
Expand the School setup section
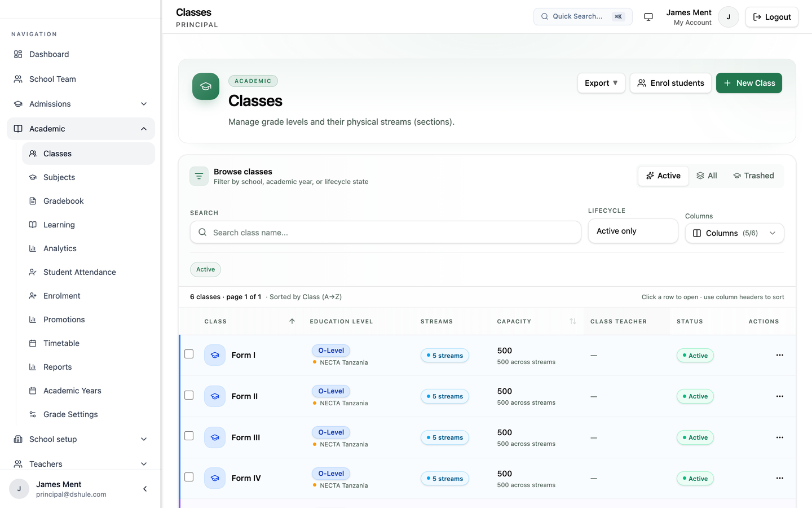click(81, 439)
